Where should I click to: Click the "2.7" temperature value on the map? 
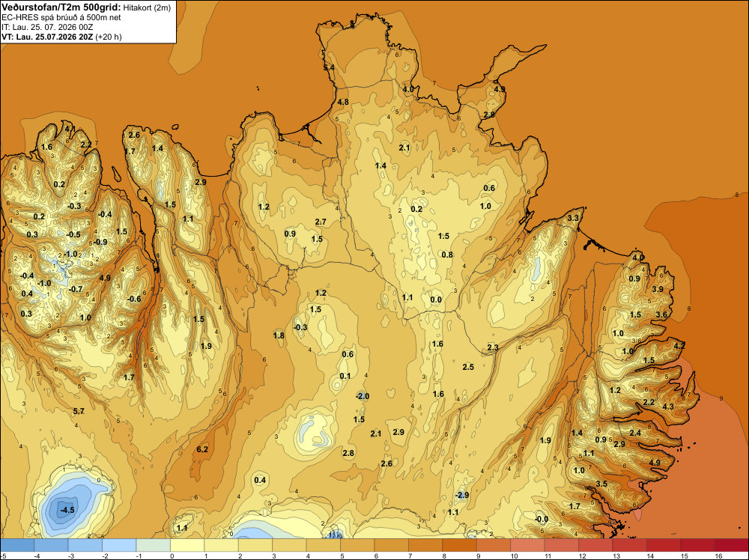321,222
